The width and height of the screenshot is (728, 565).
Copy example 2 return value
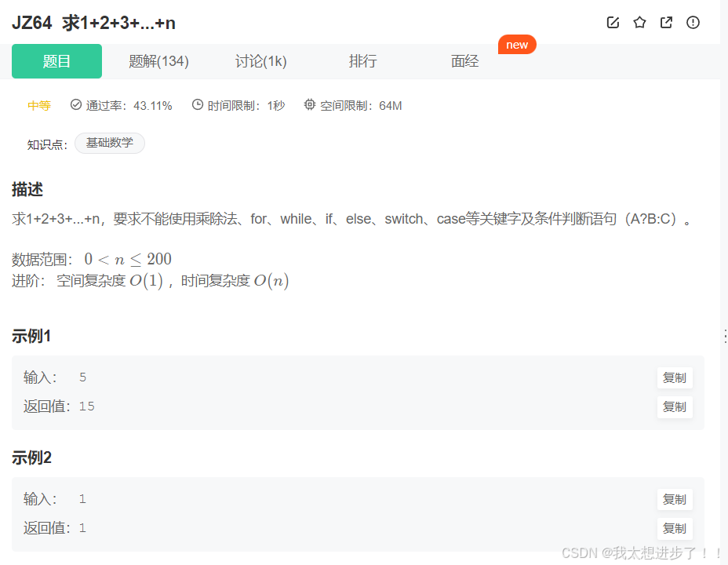point(675,528)
